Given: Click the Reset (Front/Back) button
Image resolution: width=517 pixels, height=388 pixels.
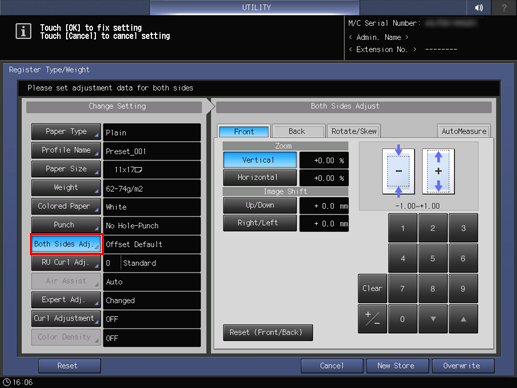Looking at the screenshot, I should coord(268,332).
